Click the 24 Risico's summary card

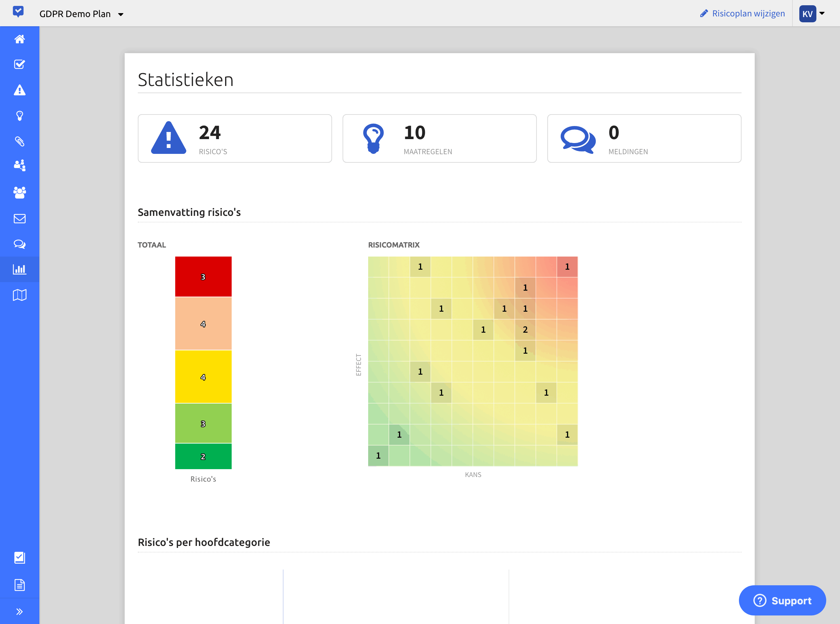click(x=235, y=139)
